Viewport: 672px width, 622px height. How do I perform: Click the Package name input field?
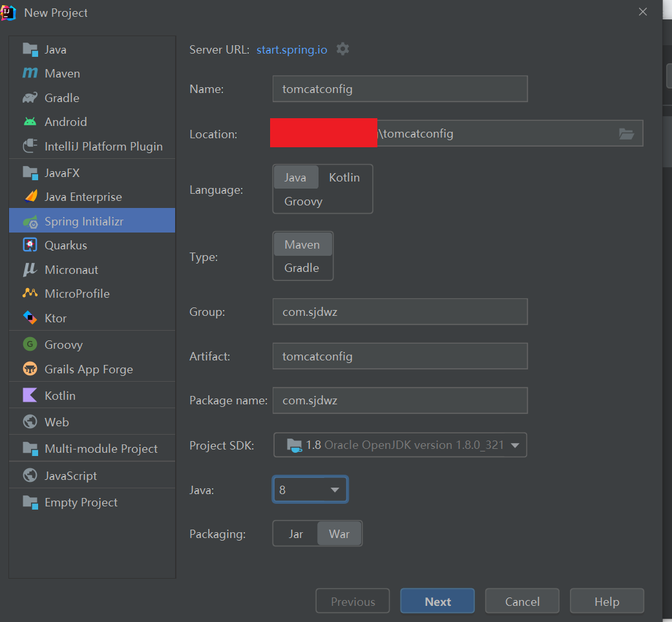(x=400, y=400)
